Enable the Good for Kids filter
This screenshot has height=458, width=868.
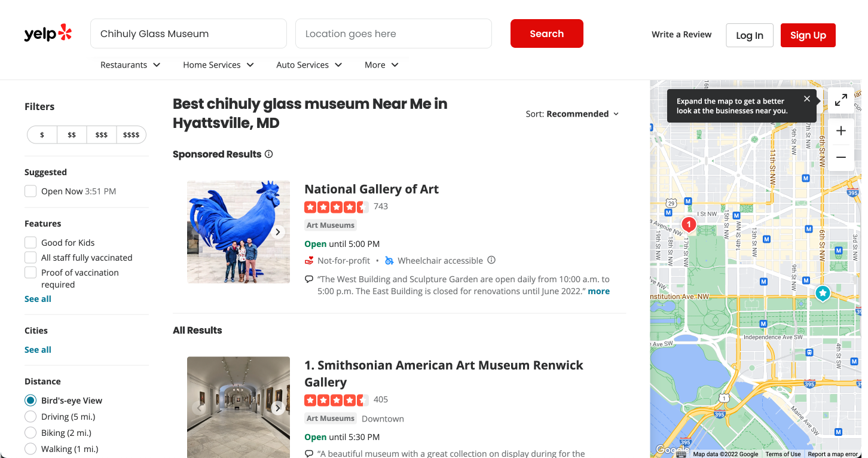[x=30, y=242]
